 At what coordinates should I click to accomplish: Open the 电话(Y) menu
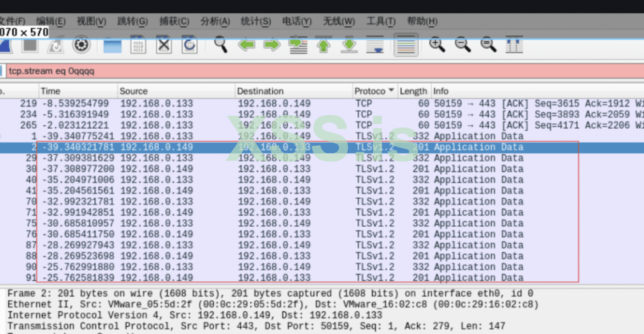tap(297, 21)
